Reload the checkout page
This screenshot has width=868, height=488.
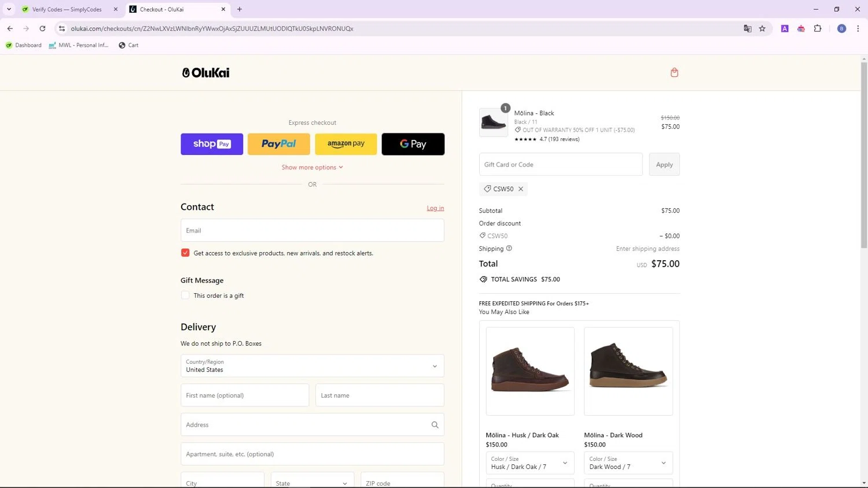[42, 28]
